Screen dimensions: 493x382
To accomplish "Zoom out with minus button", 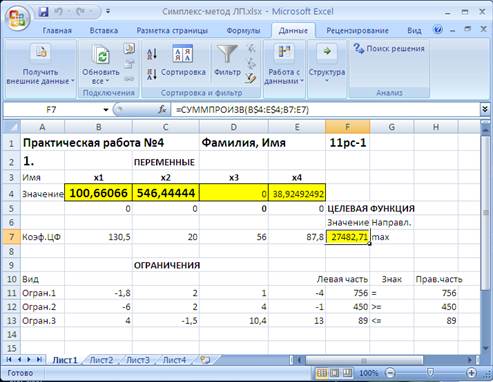I will coord(390,372).
